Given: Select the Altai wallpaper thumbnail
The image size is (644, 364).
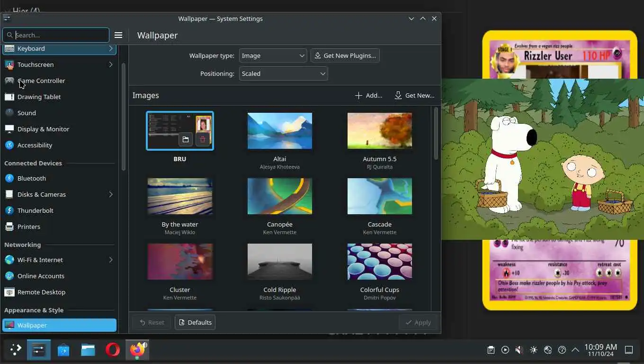Looking at the screenshot, I should click(x=280, y=131).
